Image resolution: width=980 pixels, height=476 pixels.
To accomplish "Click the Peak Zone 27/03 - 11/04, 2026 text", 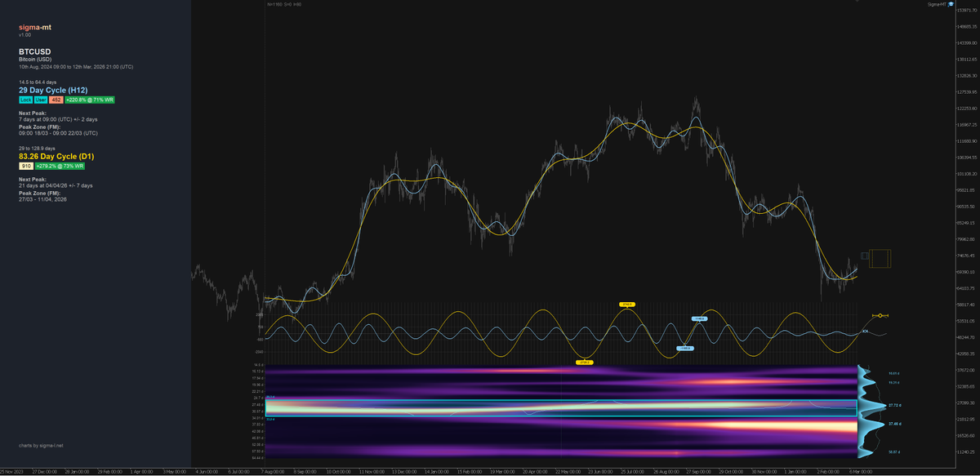I will pos(42,199).
